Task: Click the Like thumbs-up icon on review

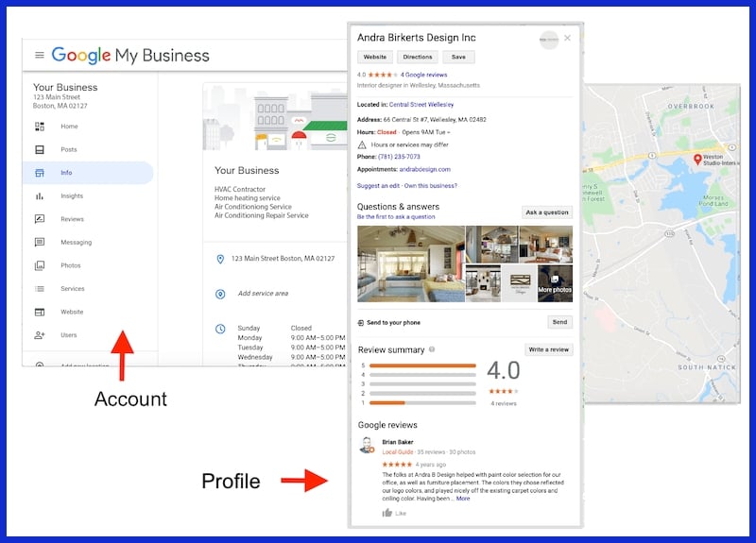Action: coord(387,513)
